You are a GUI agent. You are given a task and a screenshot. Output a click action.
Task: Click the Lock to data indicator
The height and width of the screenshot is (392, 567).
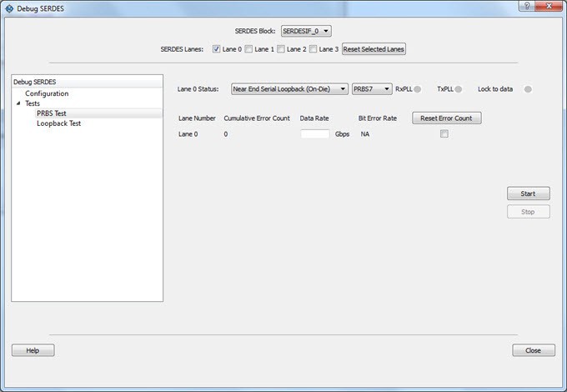click(527, 89)
